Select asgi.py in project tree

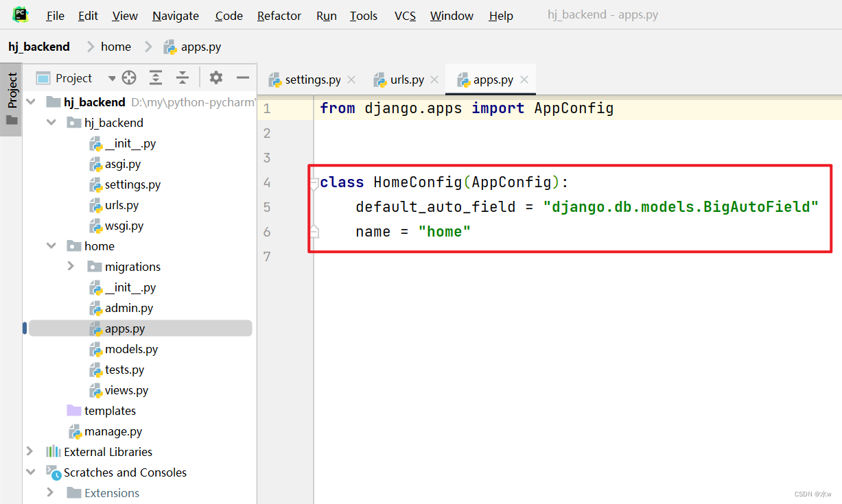[x=115, y=164]
